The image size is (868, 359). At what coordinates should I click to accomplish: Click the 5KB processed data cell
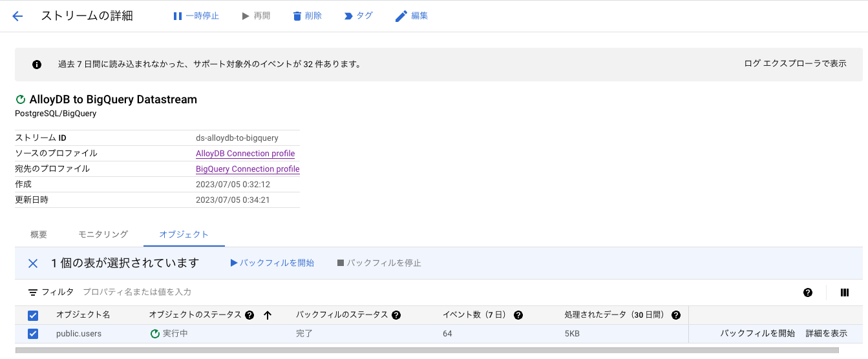click(x=571, y=334)
